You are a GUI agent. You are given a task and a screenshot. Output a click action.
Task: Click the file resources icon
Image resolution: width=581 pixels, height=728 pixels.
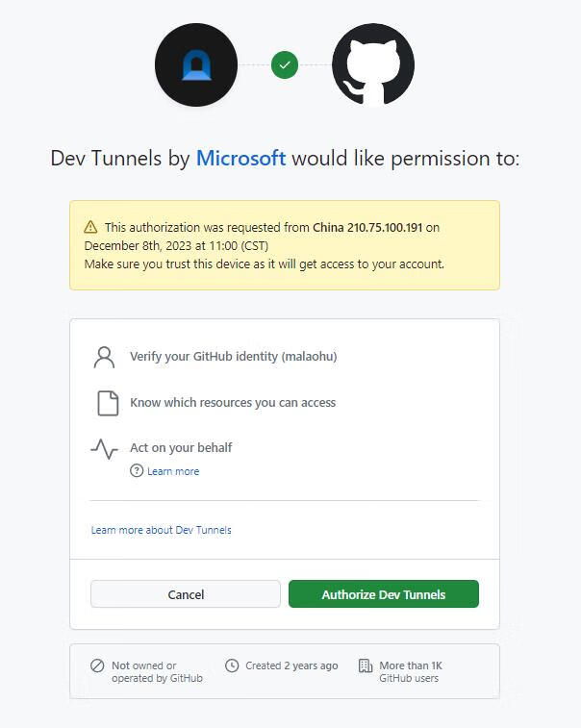tap(108, 403)
